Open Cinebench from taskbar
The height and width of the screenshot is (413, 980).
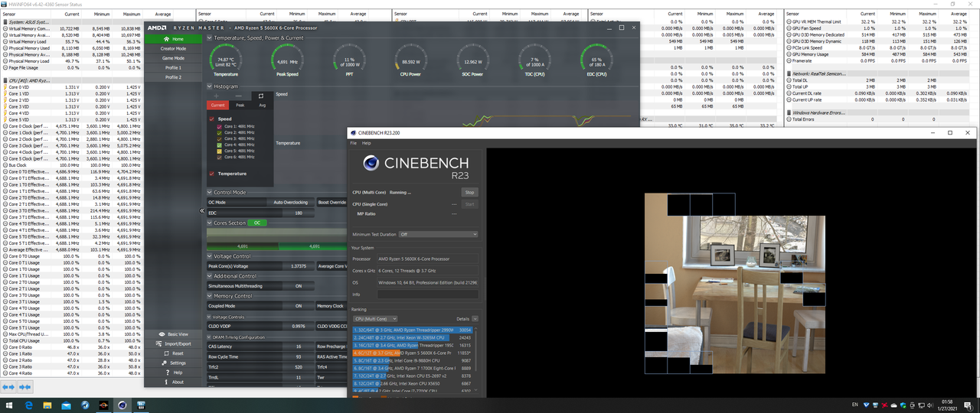click(x=122, y=405)
